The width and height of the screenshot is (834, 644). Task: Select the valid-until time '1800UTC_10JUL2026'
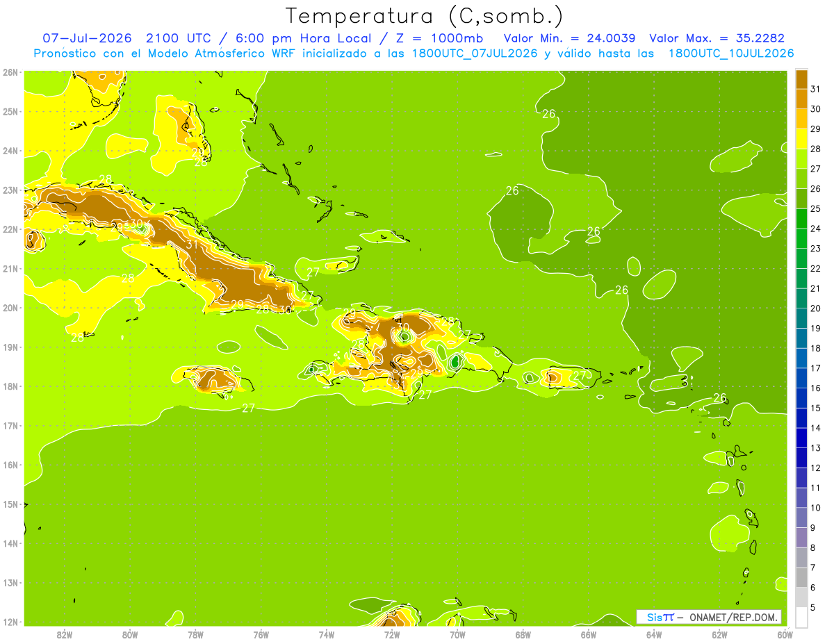coord(731,53)
